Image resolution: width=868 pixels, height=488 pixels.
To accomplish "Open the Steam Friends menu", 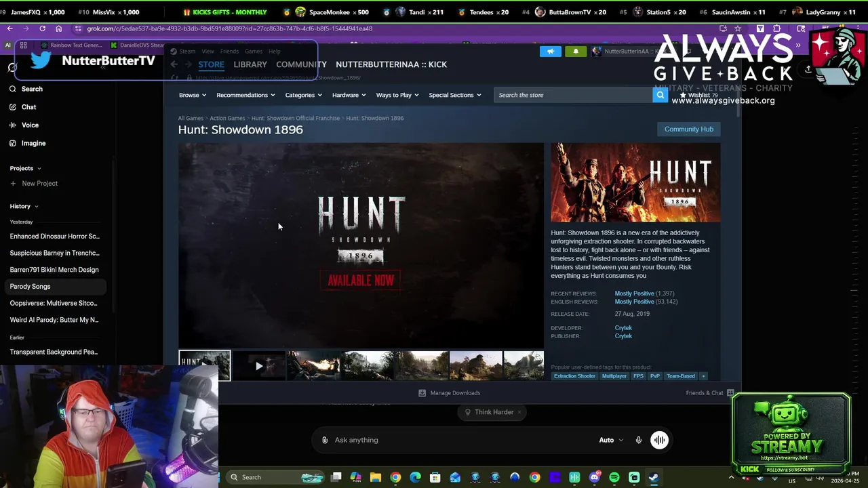I will coord(229,52).
